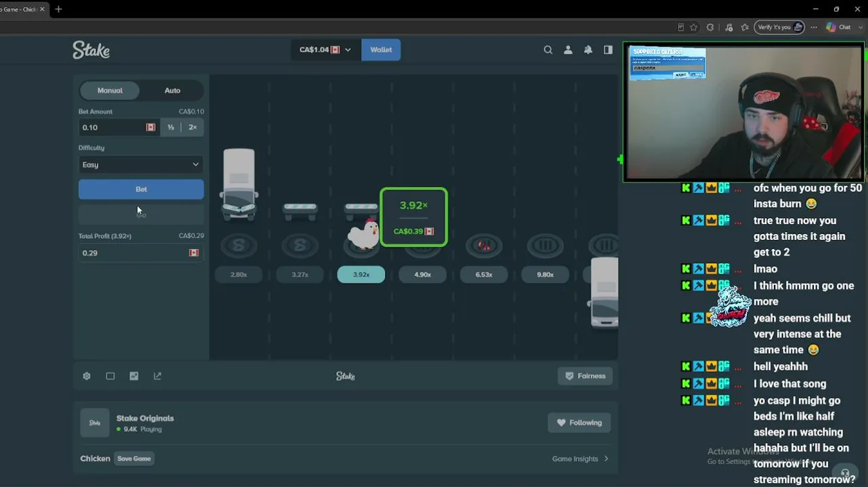Open browser settings and more menu
This screenshot has height=487, width=868.
815,27
